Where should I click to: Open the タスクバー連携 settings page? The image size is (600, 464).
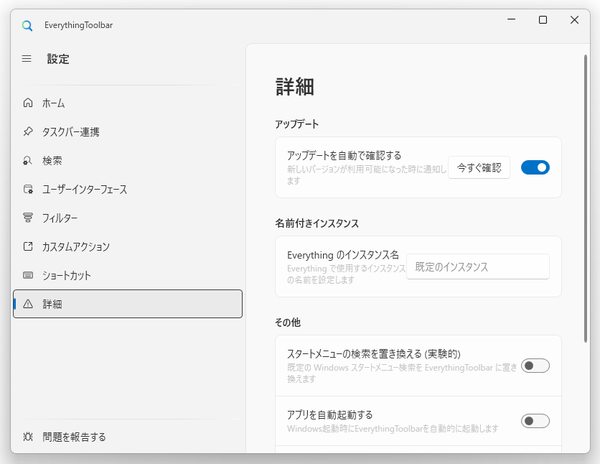128,132
